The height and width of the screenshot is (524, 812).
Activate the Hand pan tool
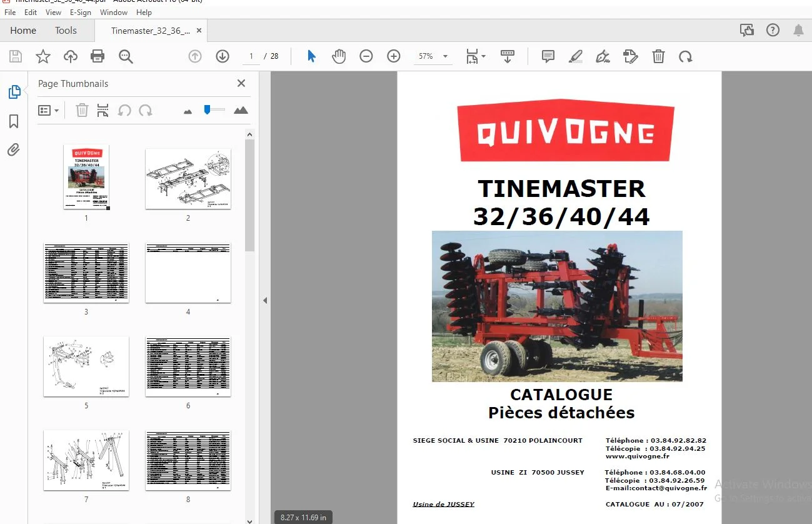(x=339, y=56)
